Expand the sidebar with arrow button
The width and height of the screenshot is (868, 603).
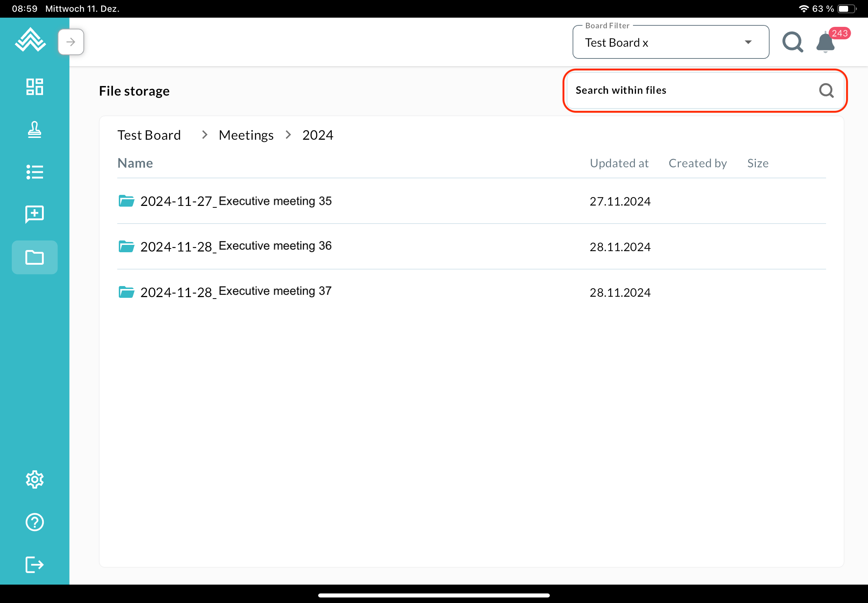pos(71,42)
